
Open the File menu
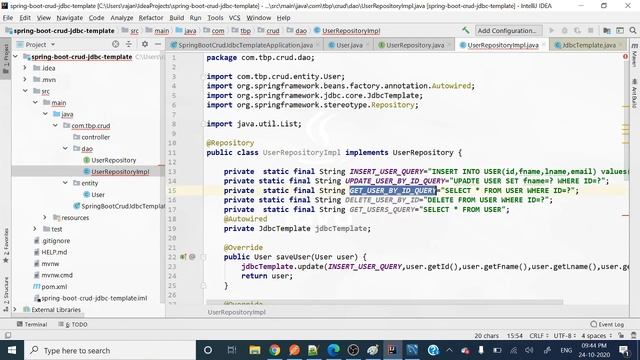click(8, 18)
